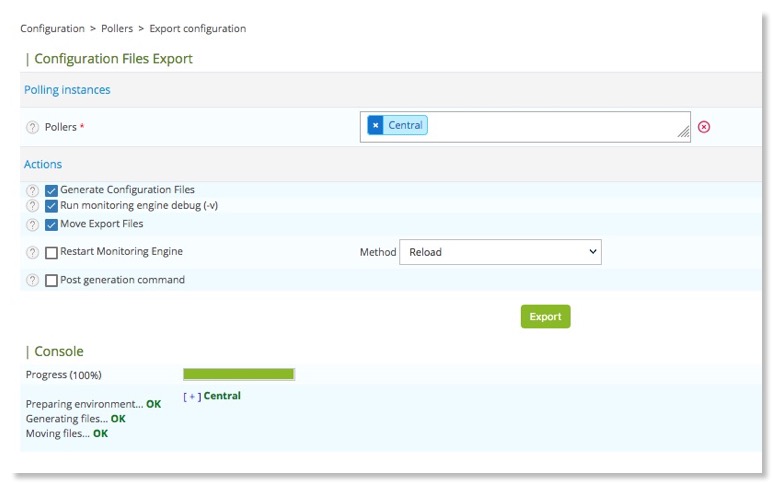Uncheck Move Export Files checkbox
The width and height of the screenshot is (772, 483).
(51, 225)
